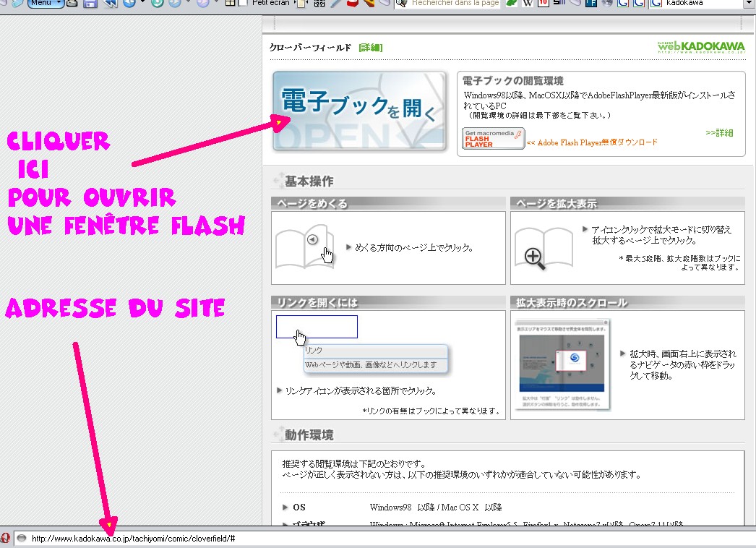The height and width of the screenshot is (548, 756).
Task: Click the text リンクアイコンが表示される箇所でクリック。
Action: 361,390
